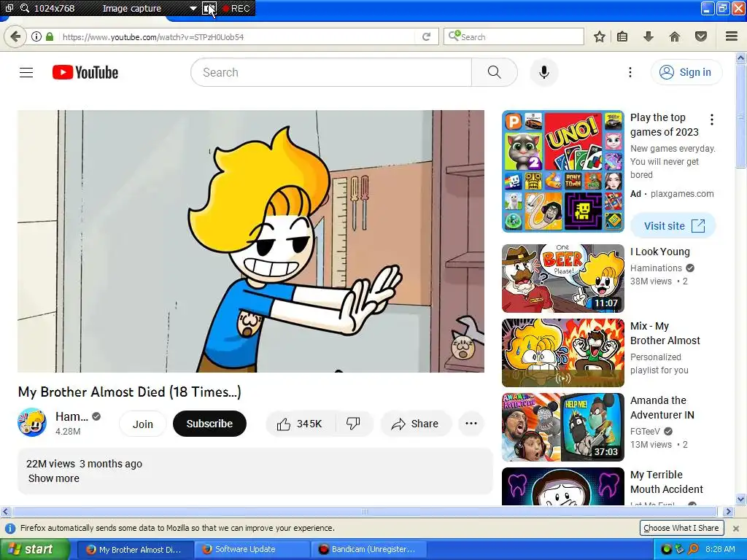The width and height of the screenshot is (747, 560).
Task: Open the Windows start menu
Action: pyautogui.click(x=34, y=550)
